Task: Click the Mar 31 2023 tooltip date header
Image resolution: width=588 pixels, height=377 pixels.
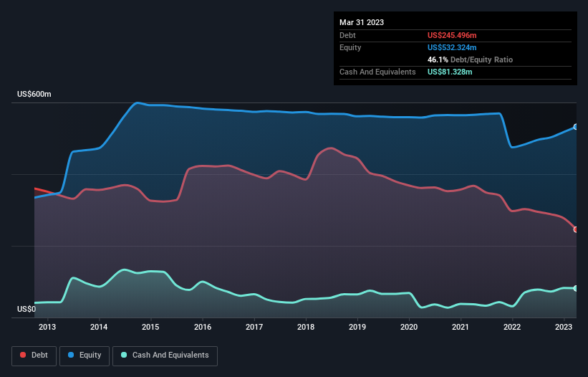Action: pyautogui.click(x=362, y=22)
